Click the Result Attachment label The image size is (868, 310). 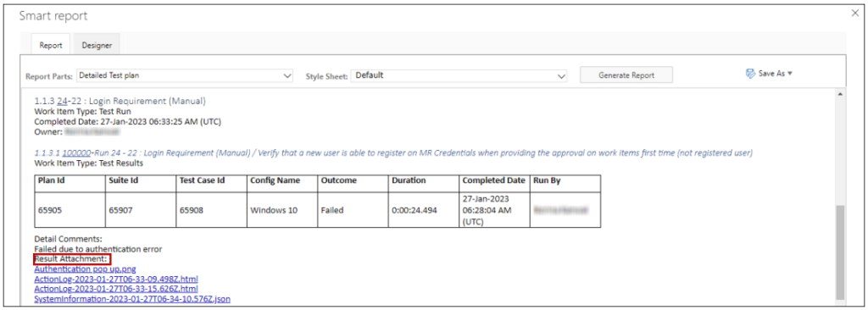tap(71, 259)
